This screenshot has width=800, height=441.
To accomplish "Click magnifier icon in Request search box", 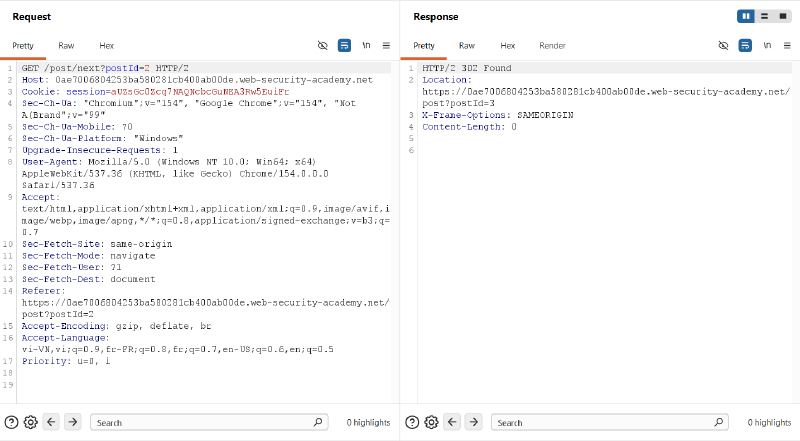I will pos(318,422).
